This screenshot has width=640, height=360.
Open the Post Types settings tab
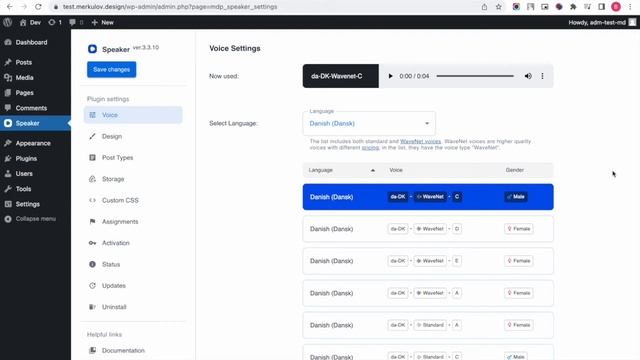(x=133, y=158)
